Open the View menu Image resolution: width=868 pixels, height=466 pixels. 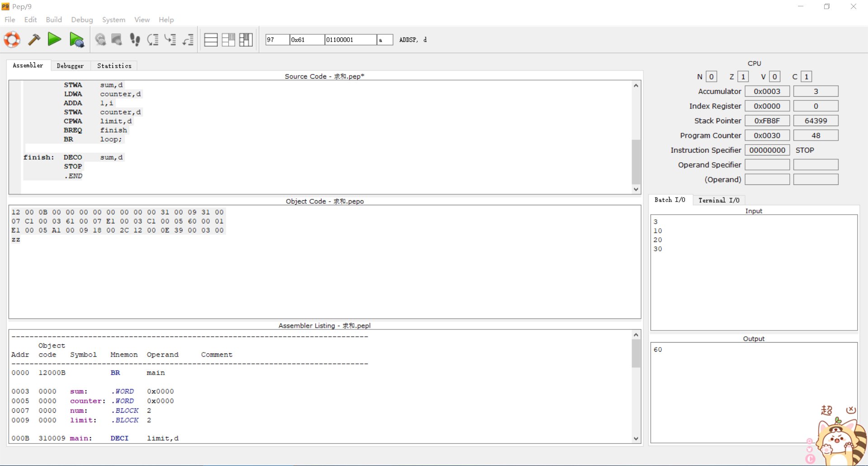142,20
